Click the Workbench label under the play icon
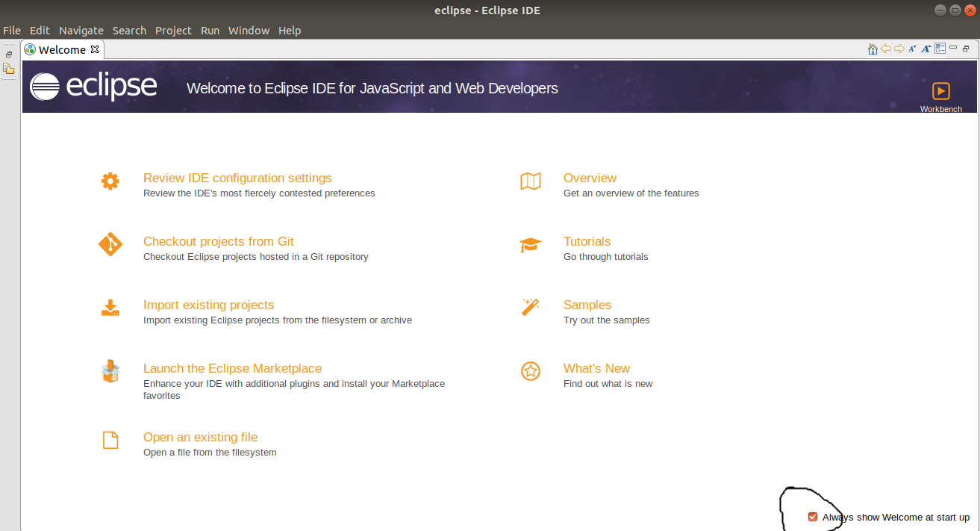 [940, 109]
